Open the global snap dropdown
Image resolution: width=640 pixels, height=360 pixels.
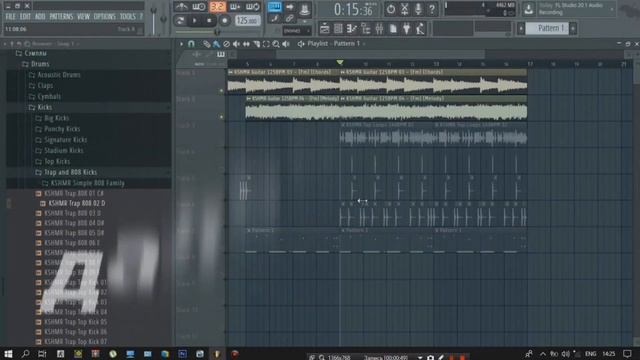297,30
